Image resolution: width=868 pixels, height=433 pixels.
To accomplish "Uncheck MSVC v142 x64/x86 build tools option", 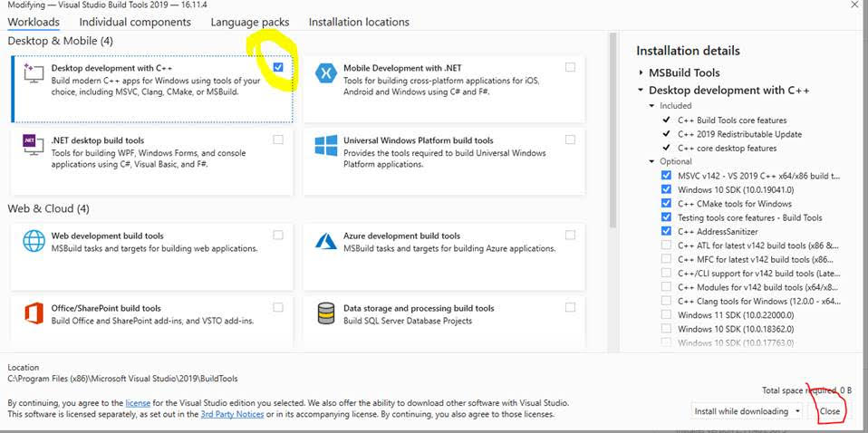I will pos(666,176).
